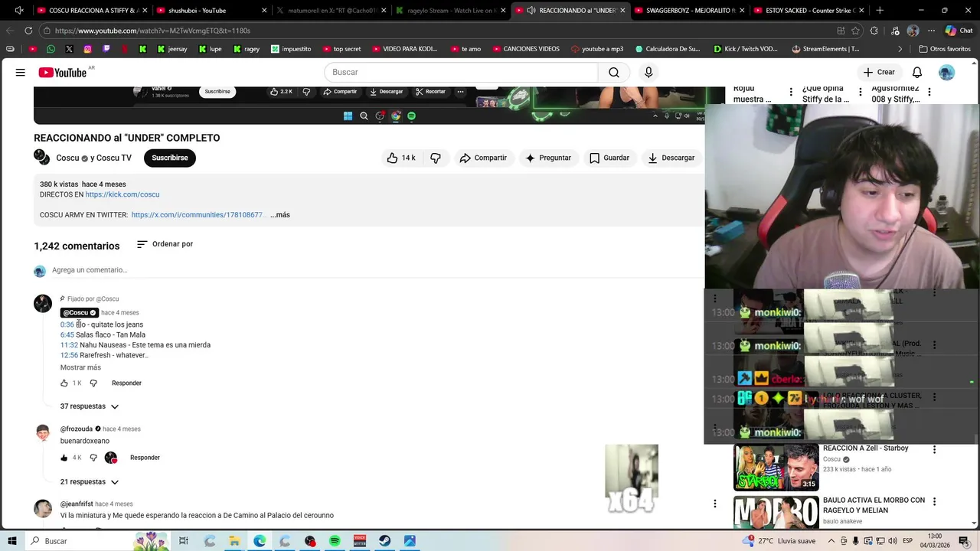980x551 pixels.
Task: Open the X bookmark icon
Action: tap(69, 49)
